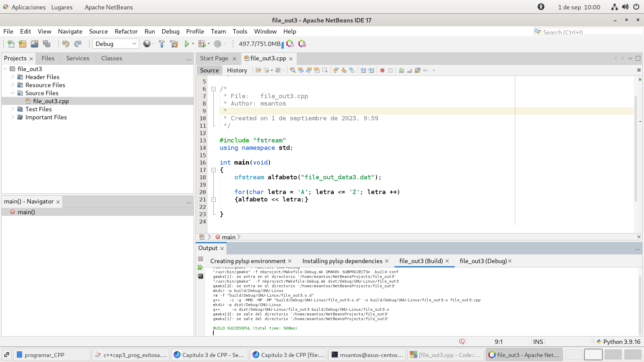
Task: Click Python 3.9.16 in status bar
Action: coord(621,342)
